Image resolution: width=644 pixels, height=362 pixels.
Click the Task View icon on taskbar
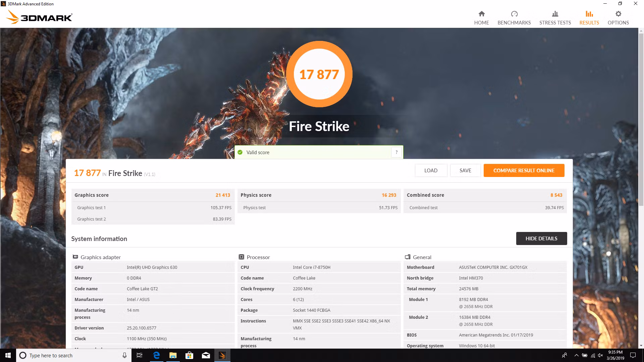(139, 355)
